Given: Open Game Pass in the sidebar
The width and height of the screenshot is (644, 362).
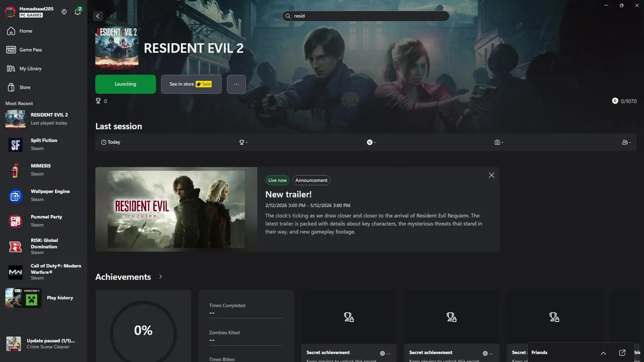Looking at the screenshot, I should (43, 50).
